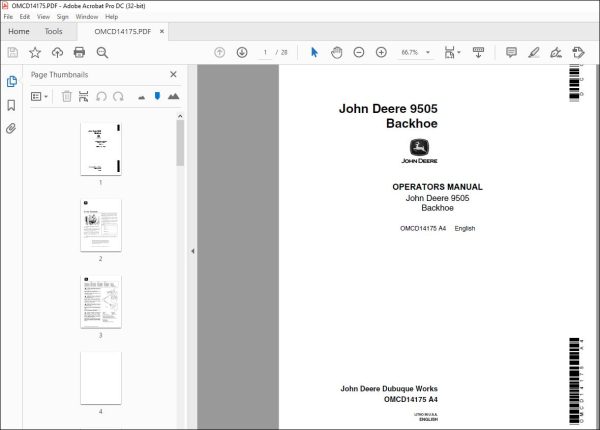Open the Bookmarks sidebar panel

pos(11,105)
